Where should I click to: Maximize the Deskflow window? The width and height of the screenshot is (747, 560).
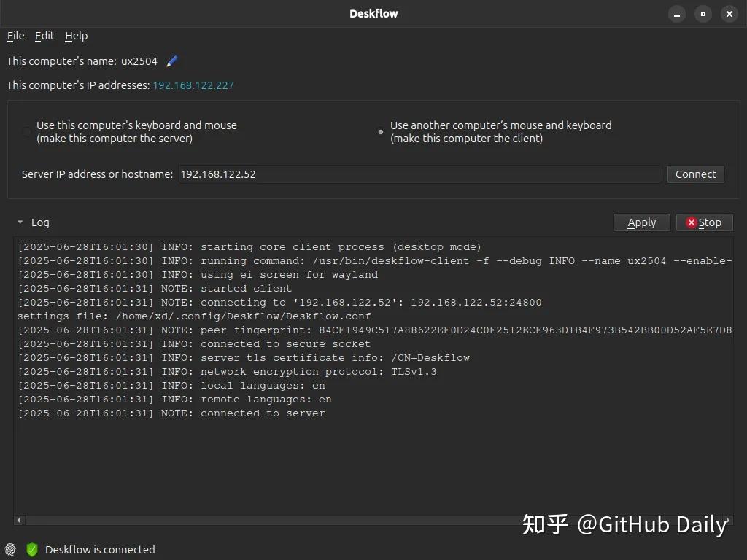[x=703, y=14]
